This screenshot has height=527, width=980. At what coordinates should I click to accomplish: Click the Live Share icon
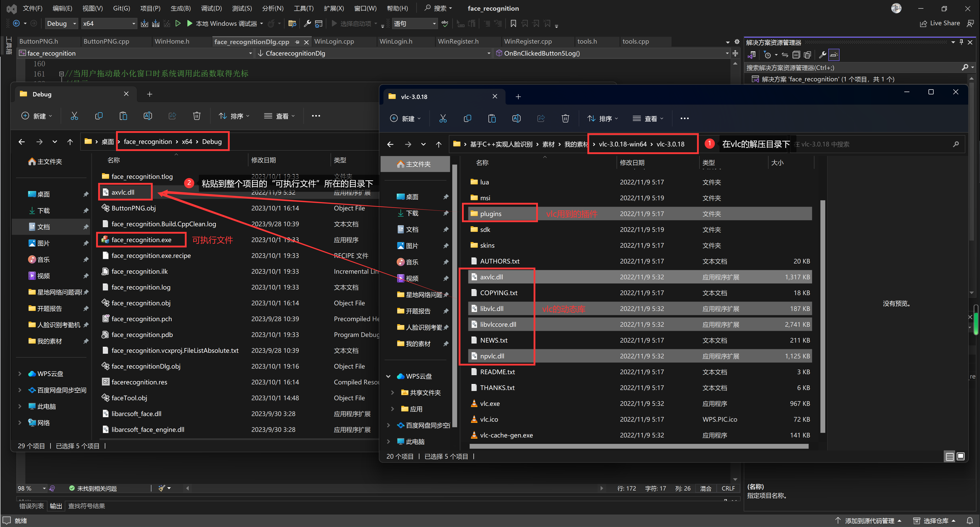point(923,24)
